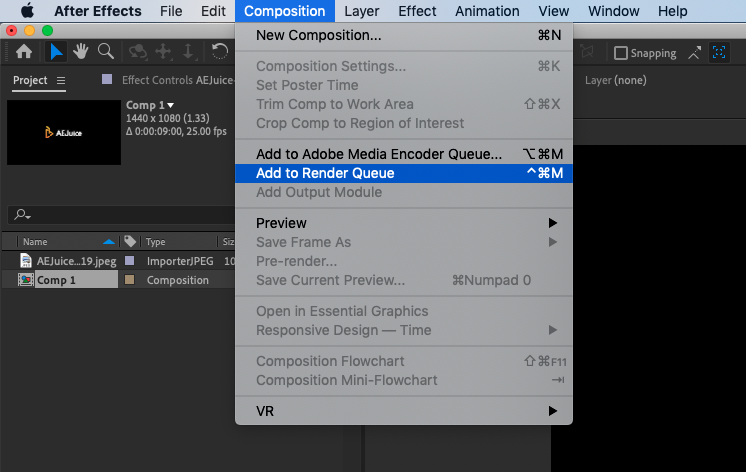Choose Add to Render Queue
The height and width of the screenshot is (472, 746).
325,173
